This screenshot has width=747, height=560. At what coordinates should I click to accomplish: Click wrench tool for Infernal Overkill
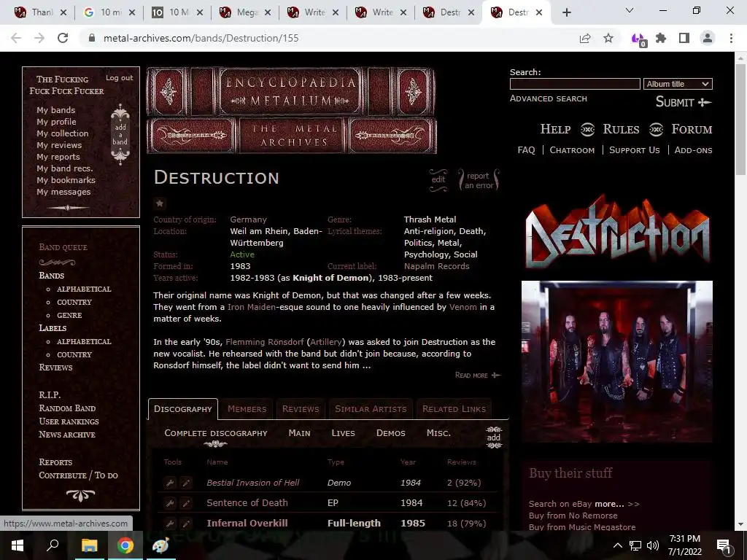click(x=170, y=524)
